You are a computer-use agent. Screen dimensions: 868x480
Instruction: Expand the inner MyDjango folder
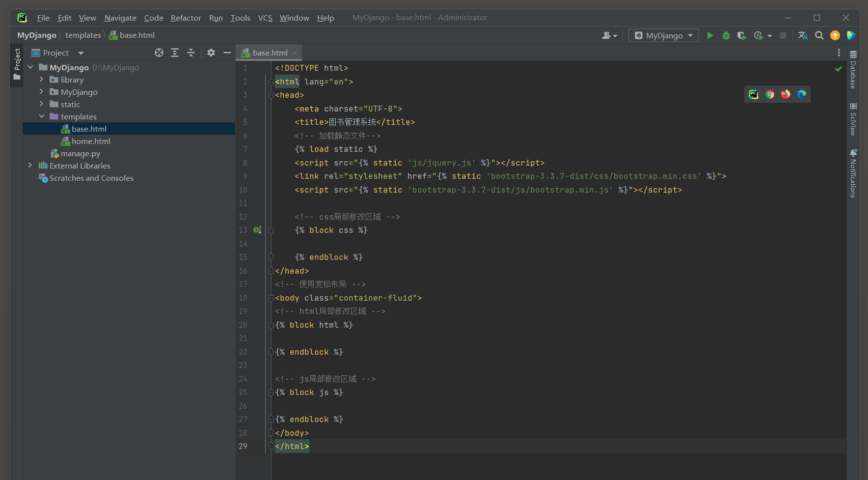pos(41,91)
